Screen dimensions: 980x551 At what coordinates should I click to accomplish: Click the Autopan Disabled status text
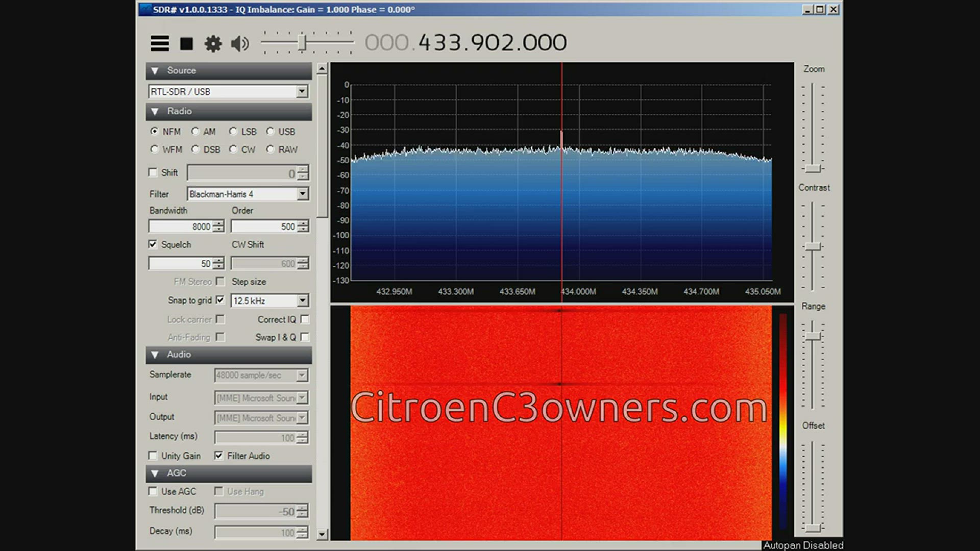point(803,545)
